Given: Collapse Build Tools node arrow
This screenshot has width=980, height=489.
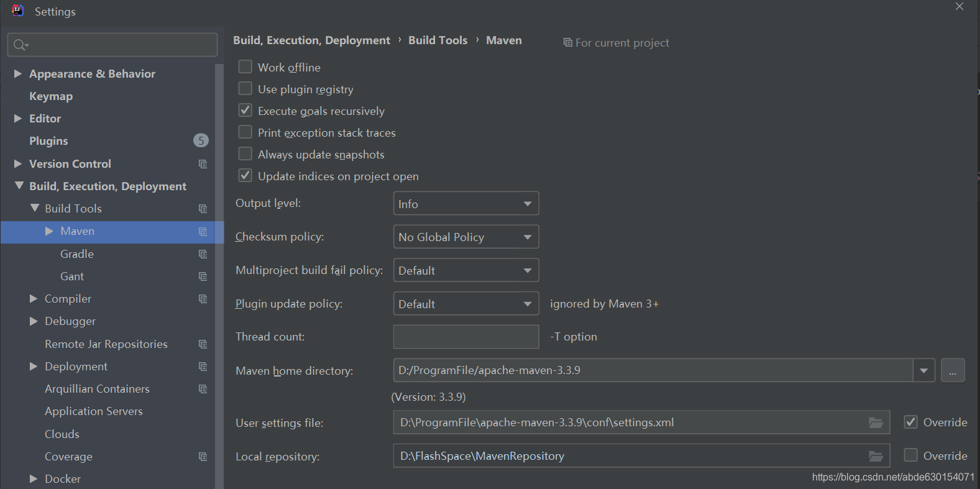Looking at the screenshot, I should (35, 208).
